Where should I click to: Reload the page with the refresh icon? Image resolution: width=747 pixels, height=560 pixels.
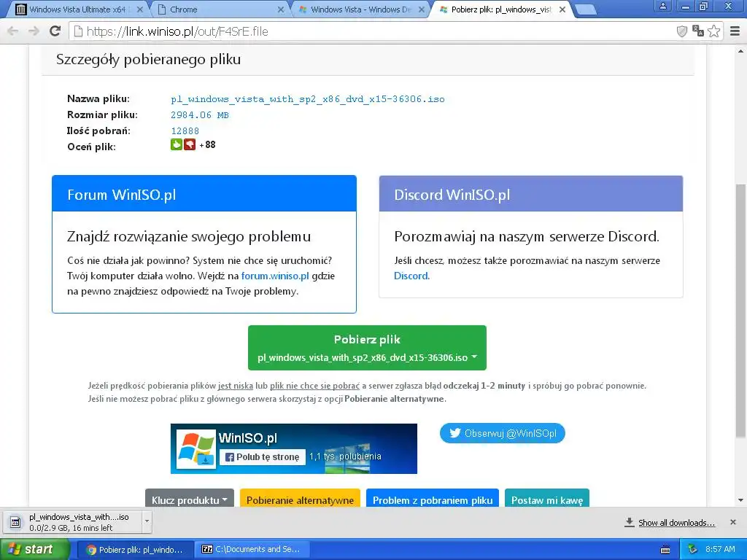[x=55, y=31]
